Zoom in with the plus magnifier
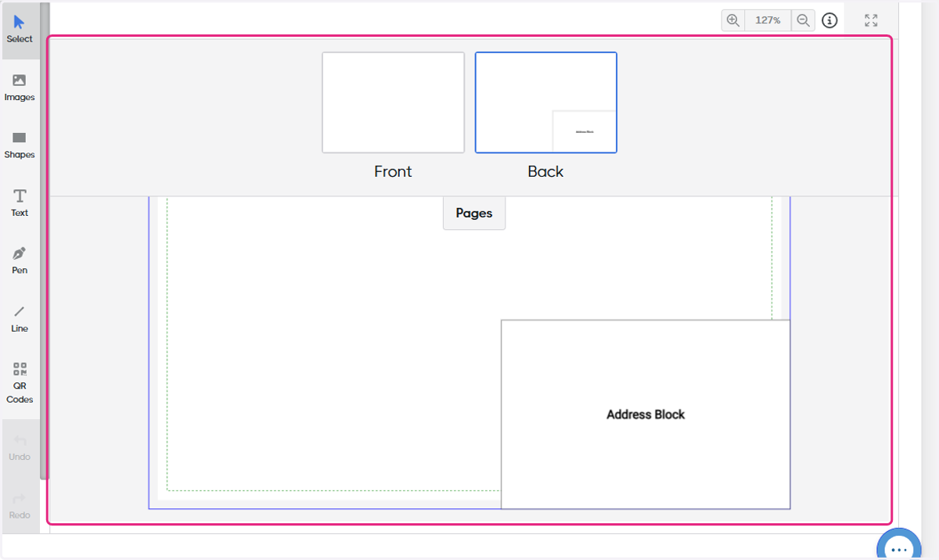939x560 pixels. coord(733,20)
